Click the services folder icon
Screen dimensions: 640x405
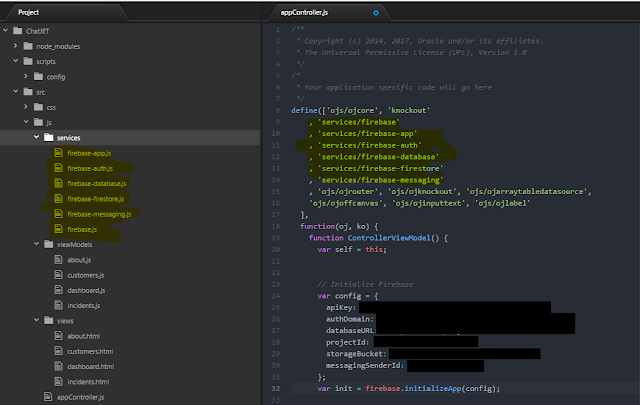coord(49,137)
